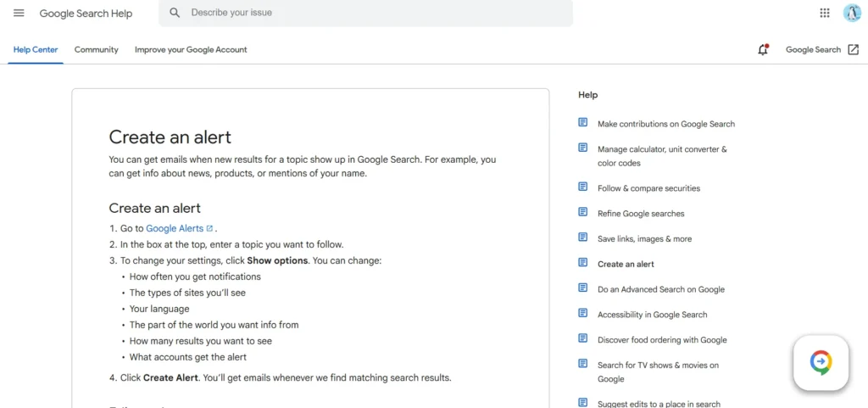Open Follow & compare securities article
868x408 pixels.
(648, 188)
